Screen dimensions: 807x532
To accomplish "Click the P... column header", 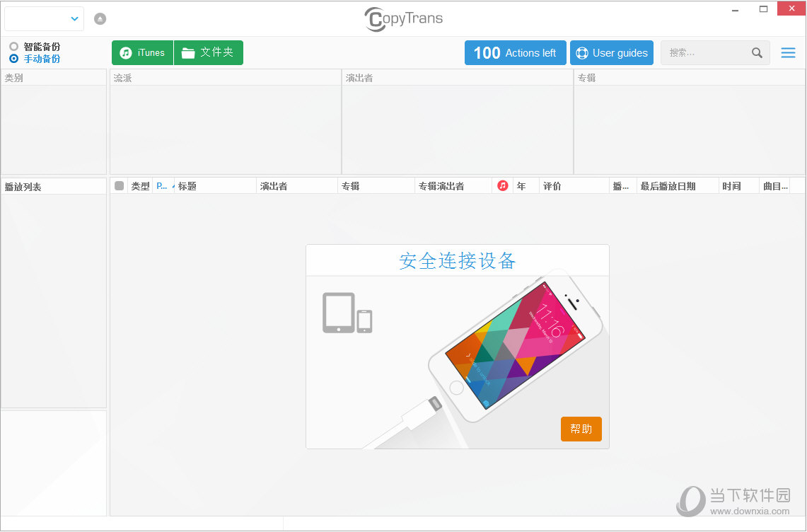I will point(163,186).
